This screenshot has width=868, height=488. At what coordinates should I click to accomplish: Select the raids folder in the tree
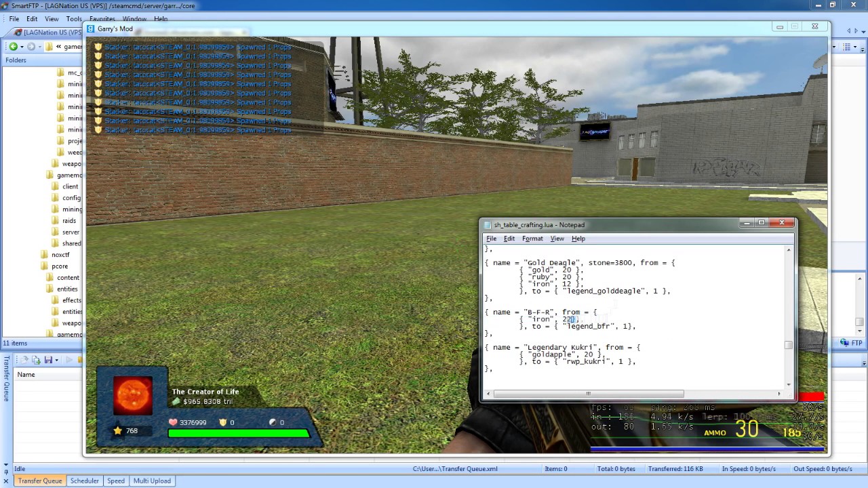pos(69,220)
